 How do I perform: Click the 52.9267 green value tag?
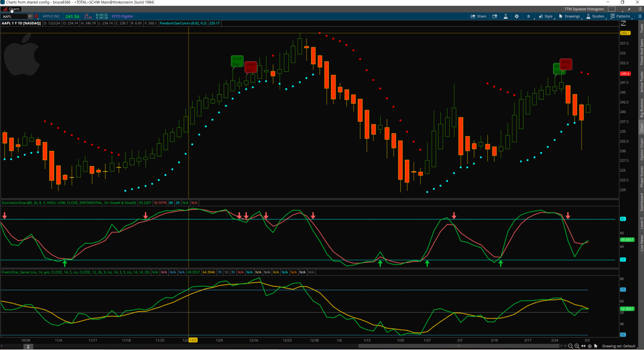tap(627, 309)
